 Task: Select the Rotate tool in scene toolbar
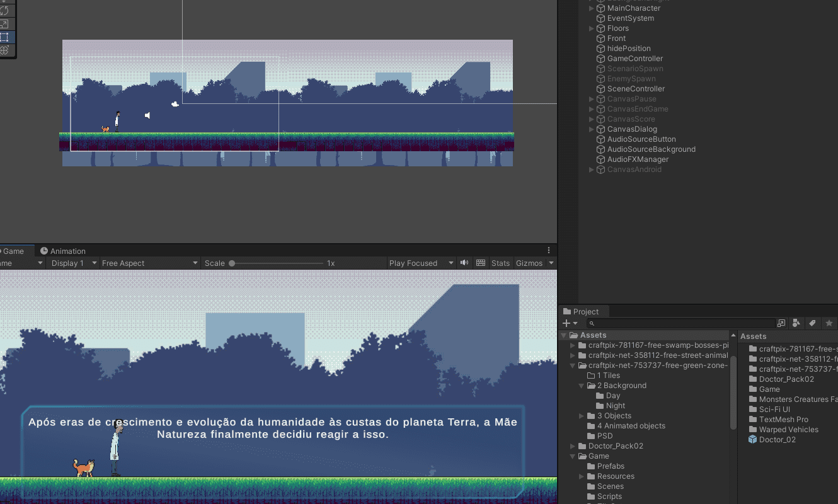[4, 11]
